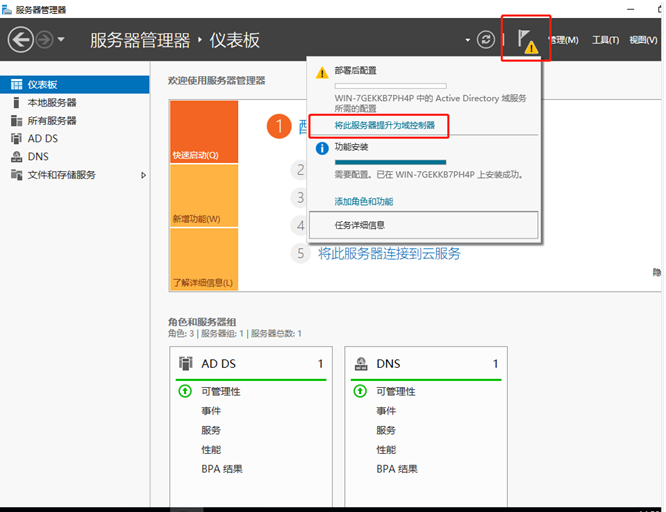Click AD DS tile role icon
666x512 pixels.
tap(186, 364)
